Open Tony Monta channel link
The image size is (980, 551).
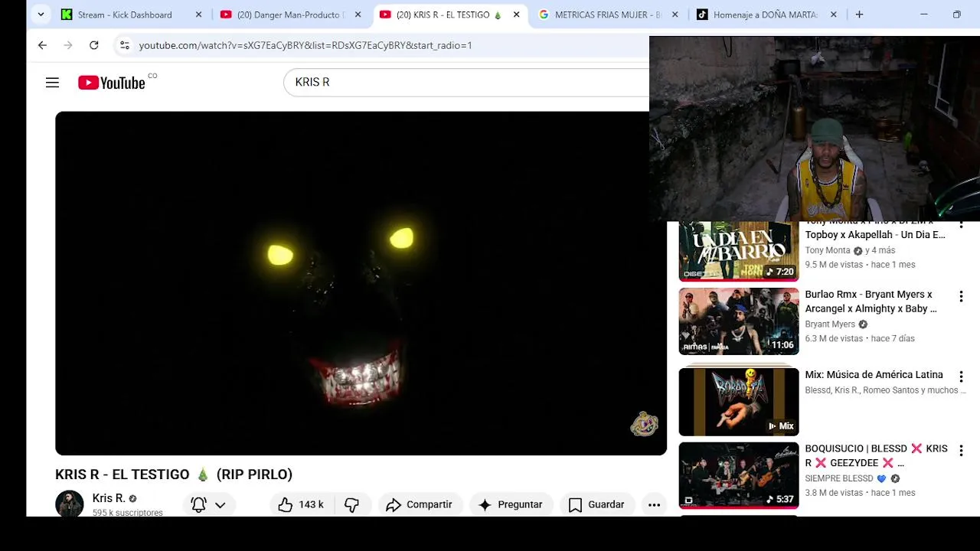(x=828, y=250)
